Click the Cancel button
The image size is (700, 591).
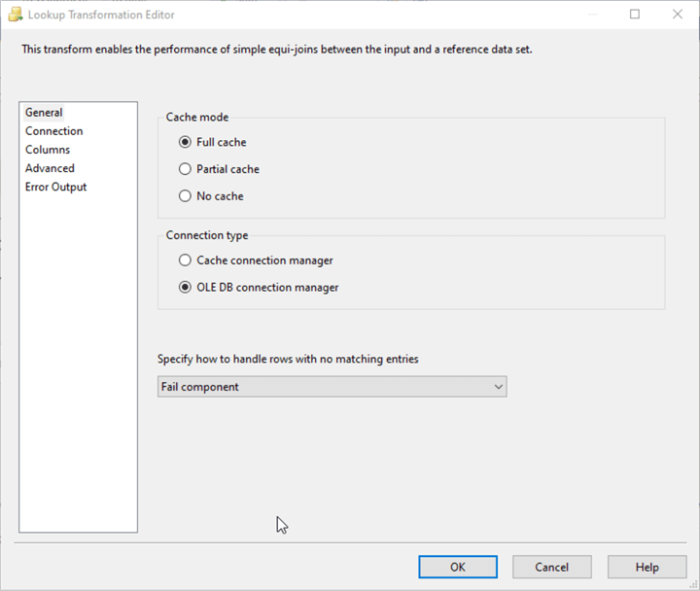551,567
